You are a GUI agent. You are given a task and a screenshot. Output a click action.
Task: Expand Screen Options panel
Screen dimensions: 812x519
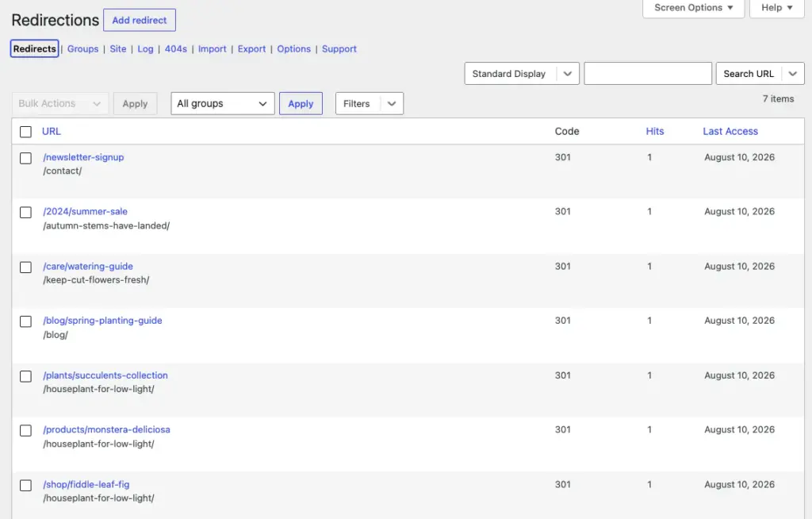pos(693,8)
